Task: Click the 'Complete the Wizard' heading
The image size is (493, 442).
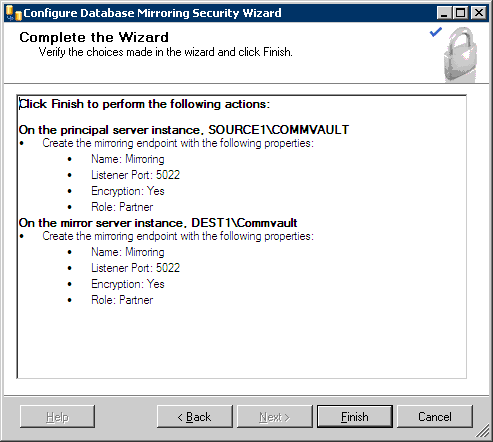Action: pyautogui.click(x=94, y=37)
